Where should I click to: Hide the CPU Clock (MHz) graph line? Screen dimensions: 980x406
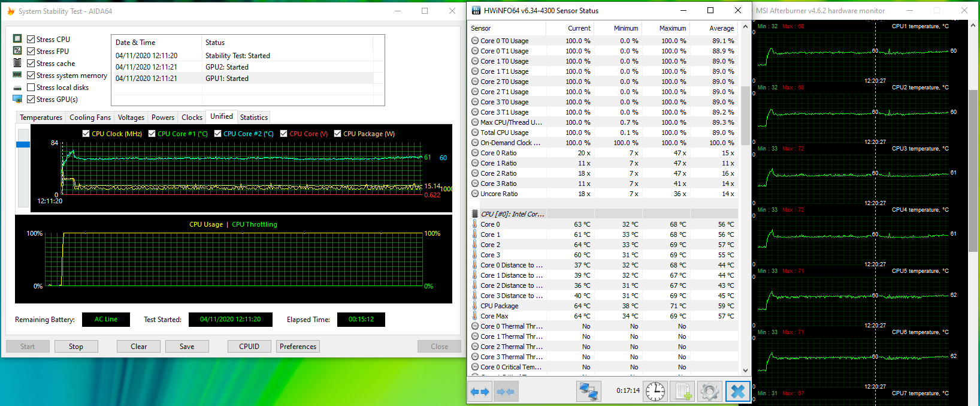[86, 134]
